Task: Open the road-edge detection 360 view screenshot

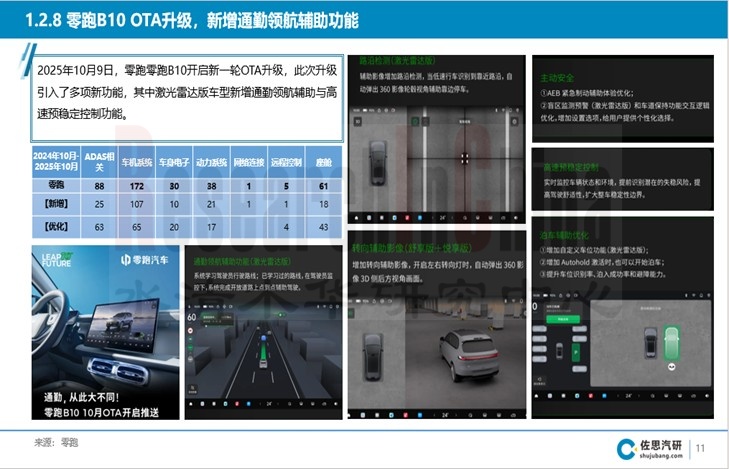Action: pyautogui.click(x=437, y=165)
